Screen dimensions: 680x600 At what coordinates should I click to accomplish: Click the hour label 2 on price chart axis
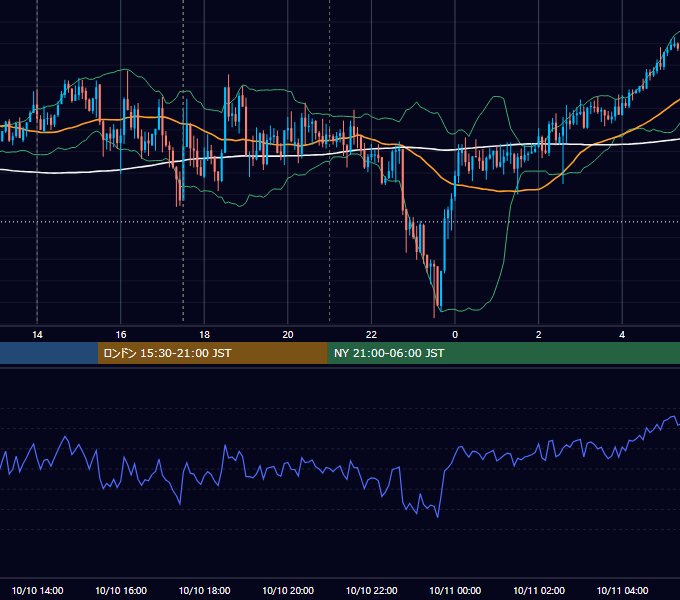coord(539,335)
